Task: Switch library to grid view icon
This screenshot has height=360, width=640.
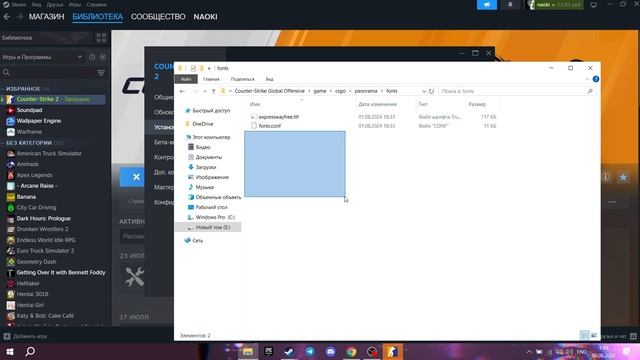Action: point(101,38)
